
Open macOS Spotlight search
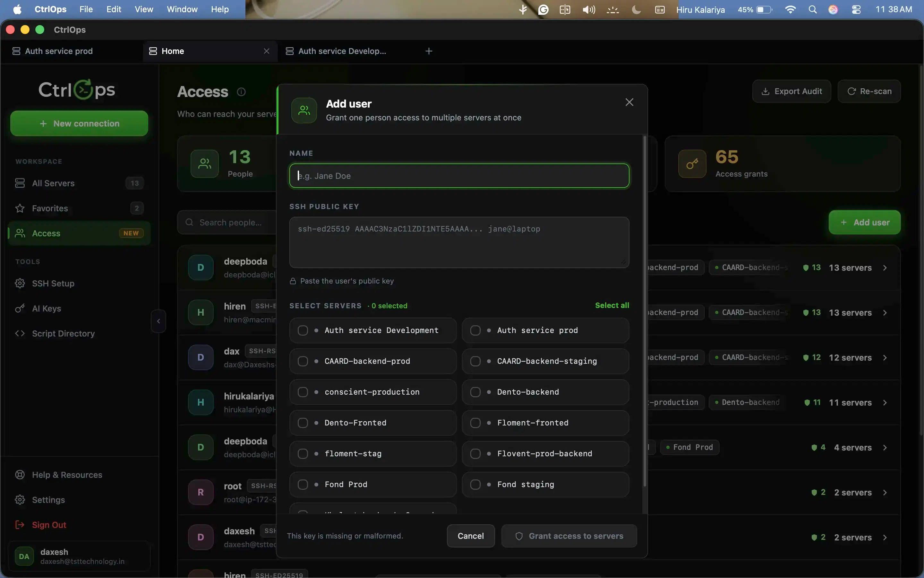[x=812, y=10]
